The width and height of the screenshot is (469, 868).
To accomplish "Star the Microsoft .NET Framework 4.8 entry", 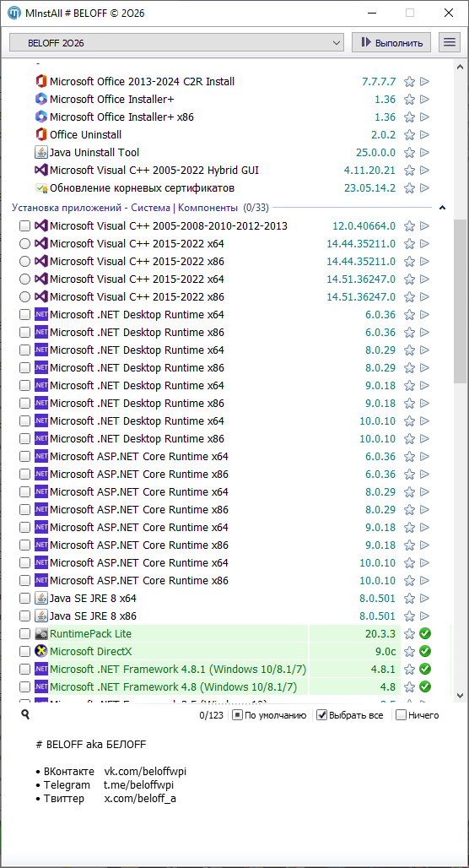I will click(x=409, y=687).
